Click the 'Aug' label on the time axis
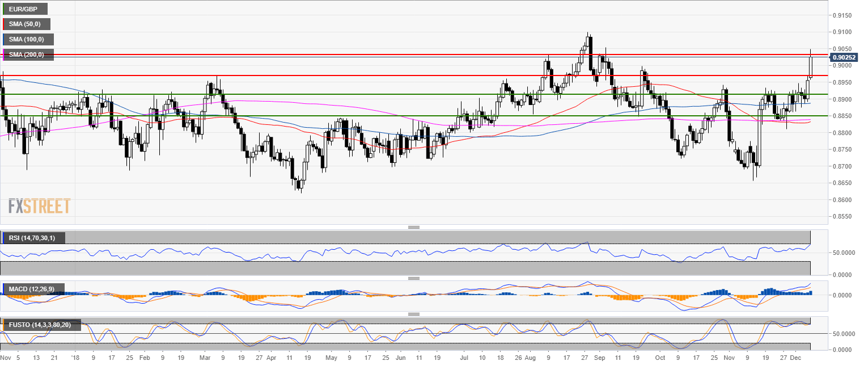Image resolution: width=868 pixels, height=365 pixels. point(530,359)
